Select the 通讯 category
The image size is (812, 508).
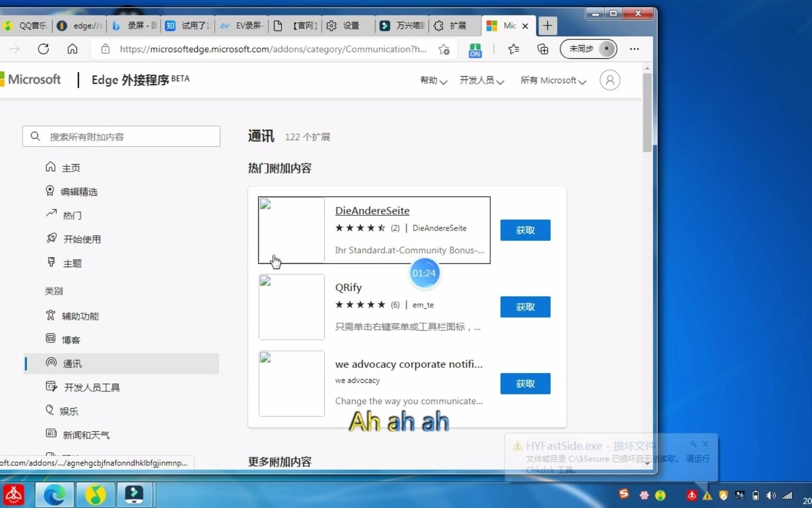coord(121,364)
